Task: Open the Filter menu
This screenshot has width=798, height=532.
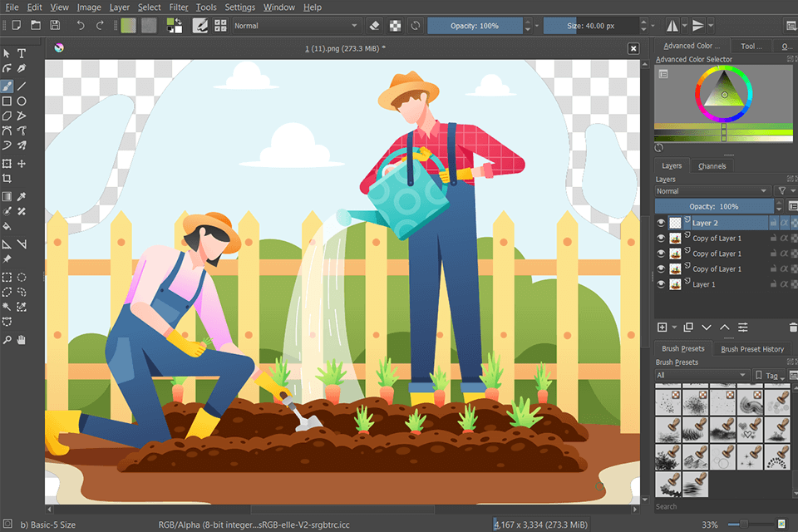Action: (179, 7)
